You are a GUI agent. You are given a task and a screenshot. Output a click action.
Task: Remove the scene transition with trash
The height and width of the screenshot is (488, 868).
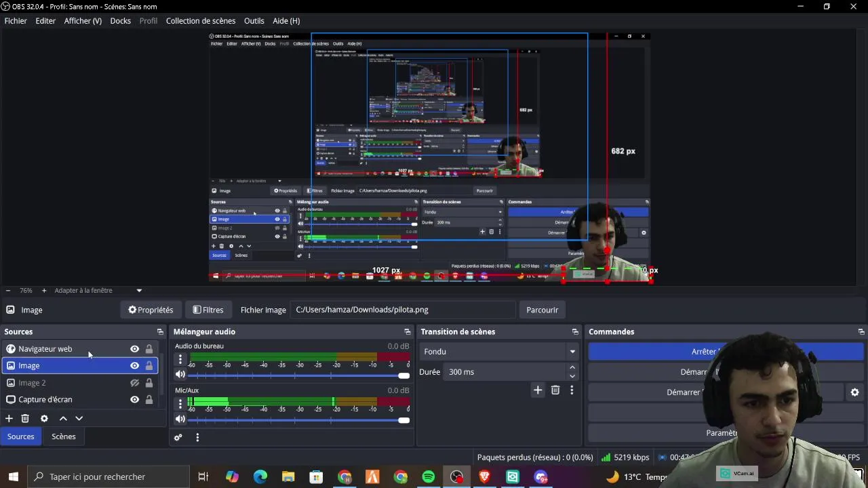tap(555, 390)
